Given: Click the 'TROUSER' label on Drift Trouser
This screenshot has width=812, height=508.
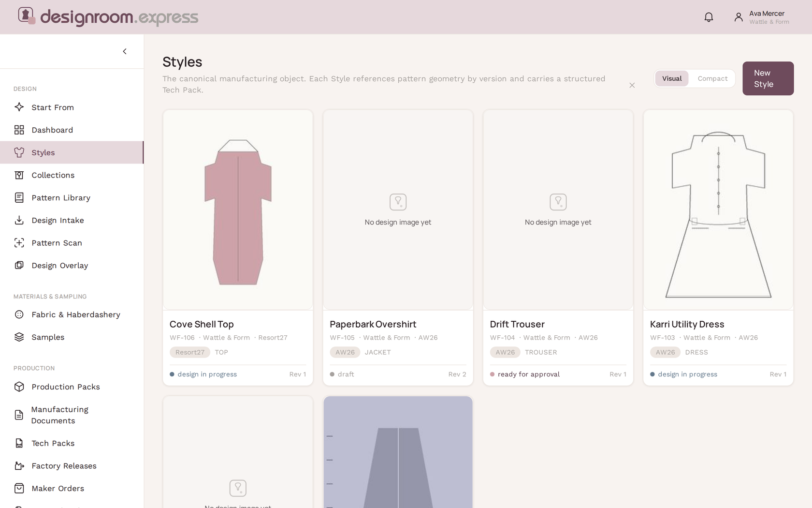Looking at the screenshot, I should [x=541, y=352].
